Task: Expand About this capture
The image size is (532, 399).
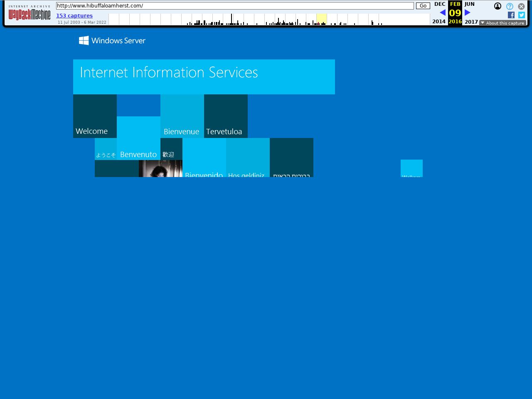Action: (x=502, y=23)
